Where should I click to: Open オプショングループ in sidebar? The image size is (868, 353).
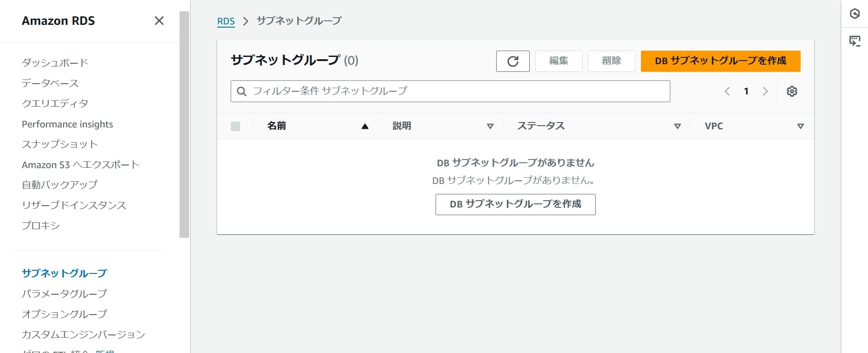pyautogui.click(x=64, y=314)
